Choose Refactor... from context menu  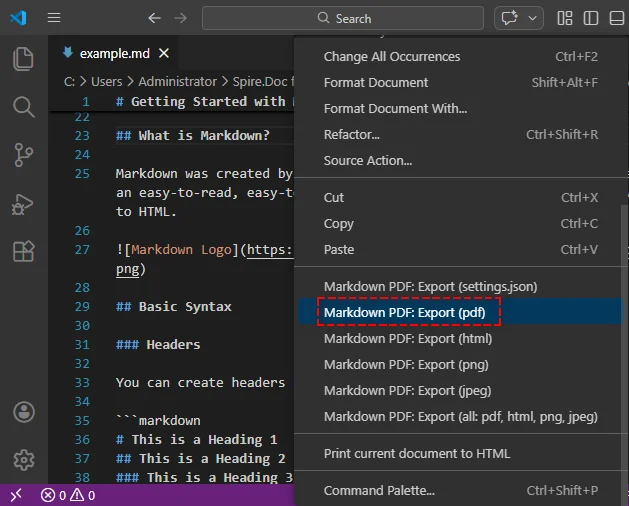[x=461, y=134]
